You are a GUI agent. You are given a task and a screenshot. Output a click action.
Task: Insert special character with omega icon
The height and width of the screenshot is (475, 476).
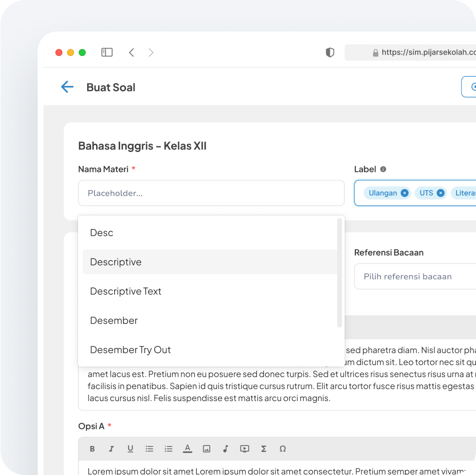pos(282,449)
